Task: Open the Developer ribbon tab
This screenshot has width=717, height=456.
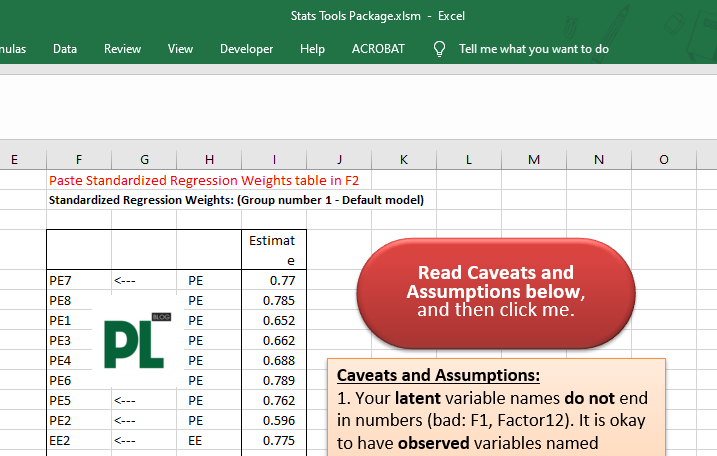Action: point(246,49)
